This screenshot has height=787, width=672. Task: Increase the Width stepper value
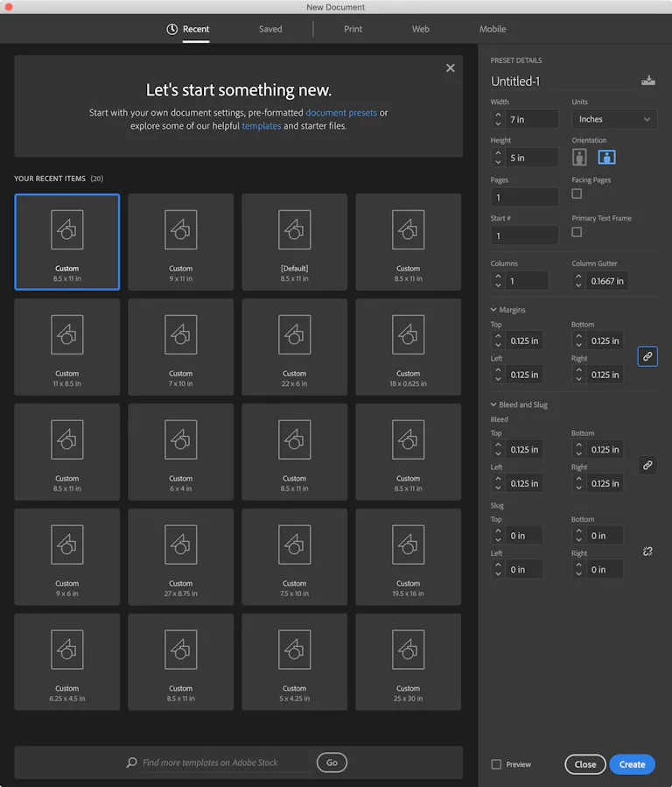click(498, 115)
